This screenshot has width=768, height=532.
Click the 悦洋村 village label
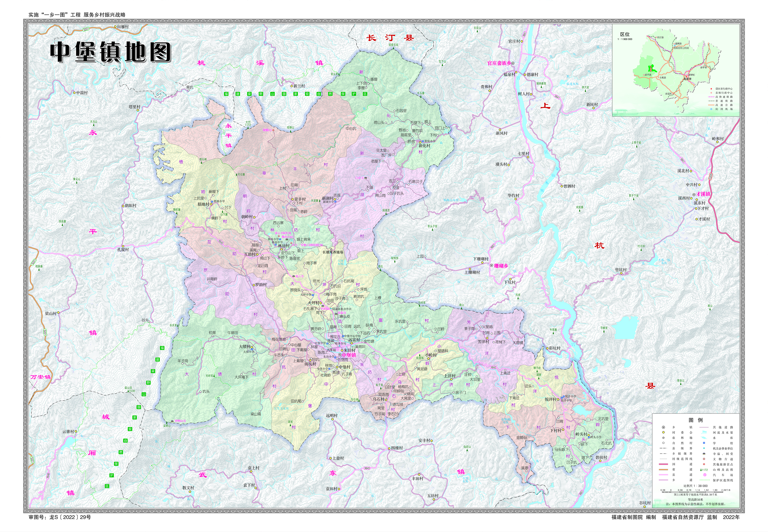[x=551, y=399]
